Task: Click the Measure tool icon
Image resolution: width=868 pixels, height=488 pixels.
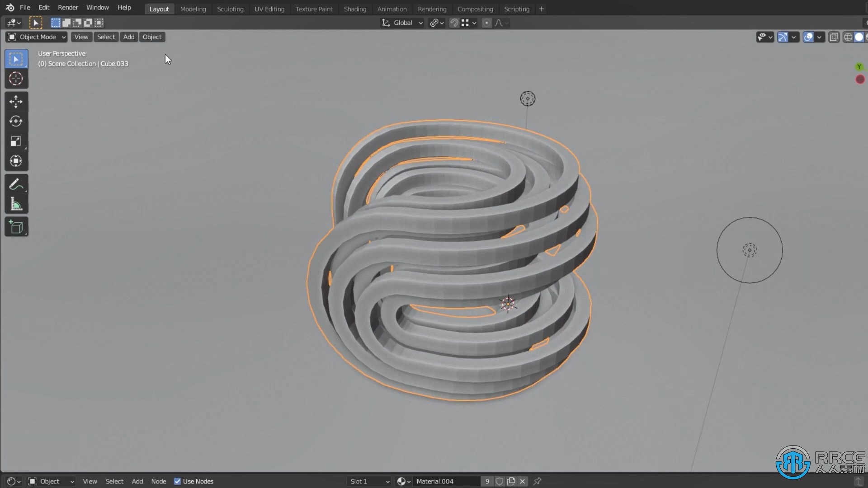Action: [16, 204]
